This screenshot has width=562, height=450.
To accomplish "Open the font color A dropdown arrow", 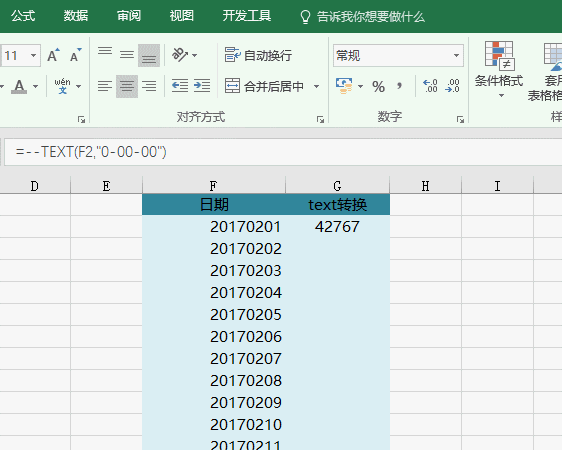I will [35, 86].
